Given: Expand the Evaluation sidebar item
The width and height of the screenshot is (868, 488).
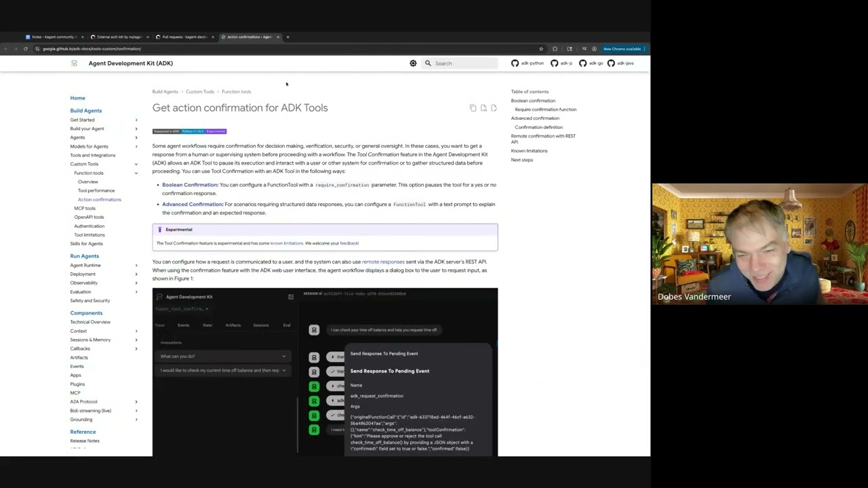Looking at the screenshot, I should (104, 291).
